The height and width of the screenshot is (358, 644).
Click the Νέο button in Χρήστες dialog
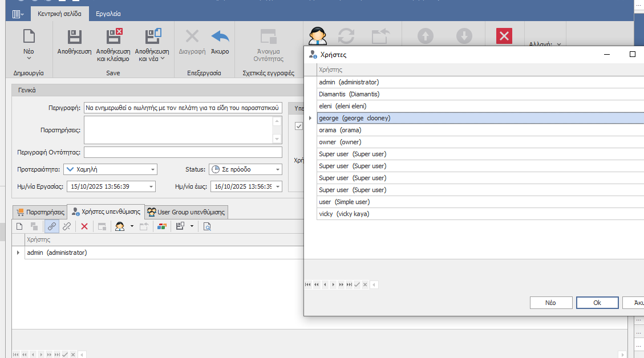pos(550,303)
